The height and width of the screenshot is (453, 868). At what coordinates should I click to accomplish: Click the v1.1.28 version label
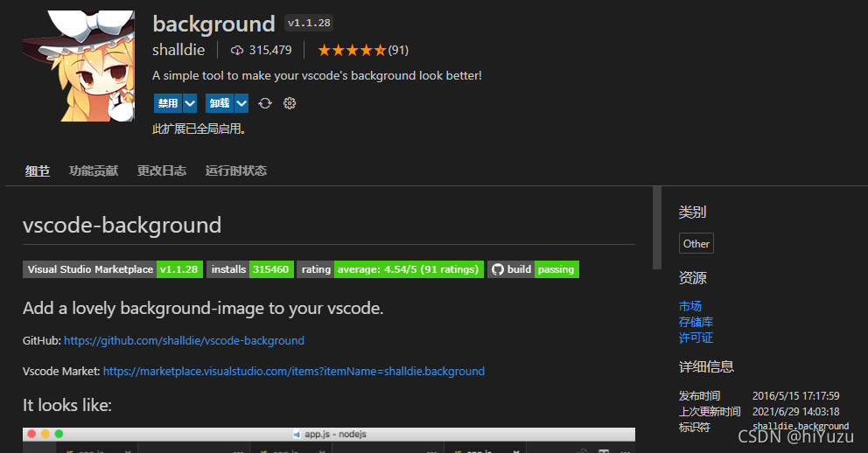pyautogui.click(x=309, y=23)
